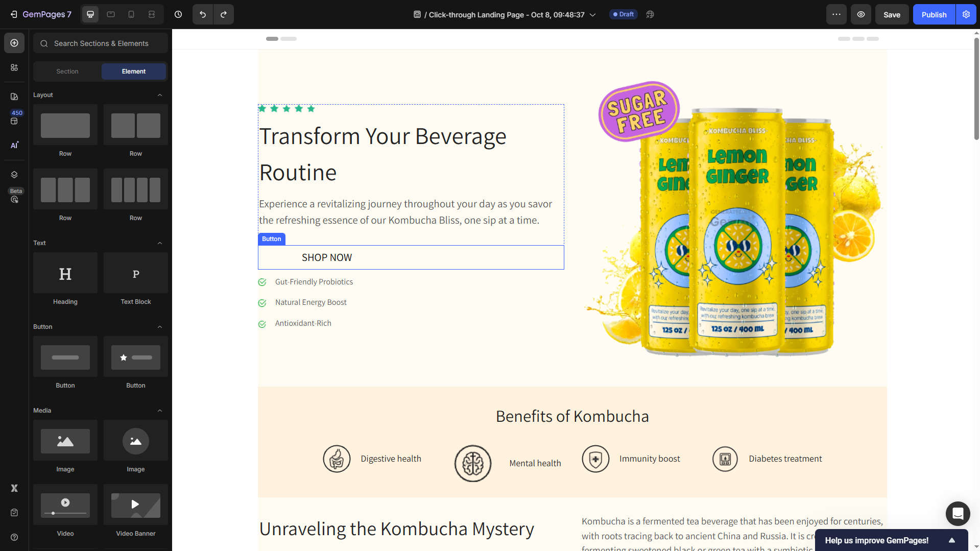Open the three-dots more options menu
The image size is (980, 551).
click(x=836, y=14)
